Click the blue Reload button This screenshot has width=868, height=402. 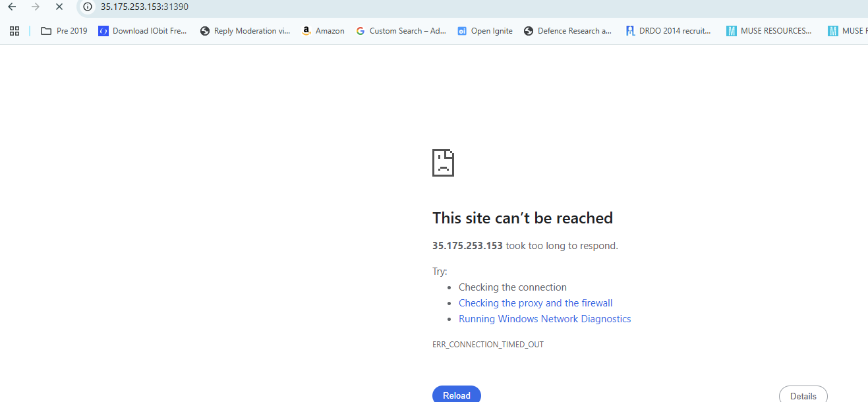point(457,394)
